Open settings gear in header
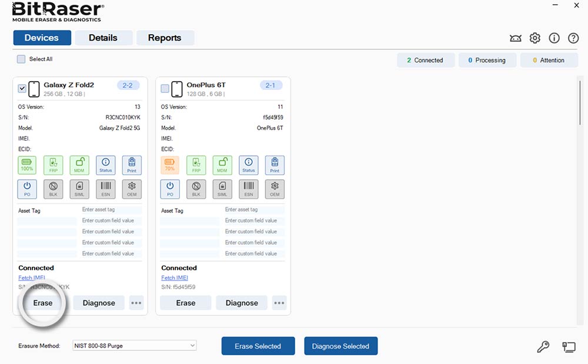Viewport: 588px width, 364px height. tap(534, 38)
